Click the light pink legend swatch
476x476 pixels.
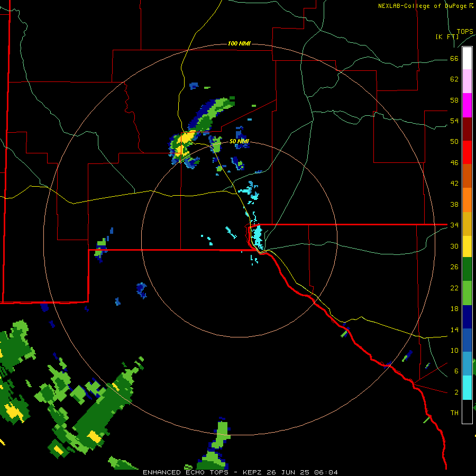click(x=467, y=81)
